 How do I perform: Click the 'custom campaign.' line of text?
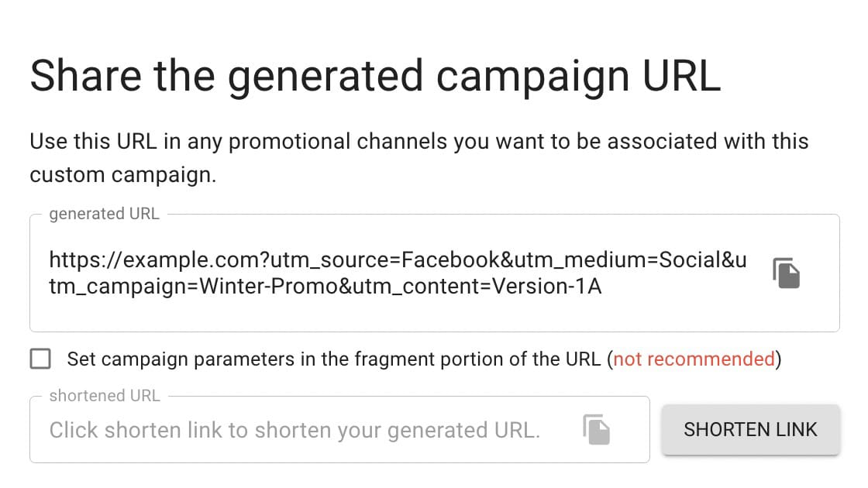123,175
